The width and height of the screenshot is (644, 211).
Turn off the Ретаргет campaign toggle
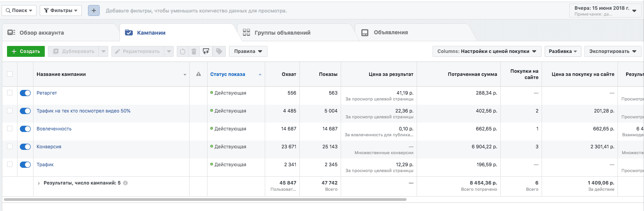pos(25,93)
